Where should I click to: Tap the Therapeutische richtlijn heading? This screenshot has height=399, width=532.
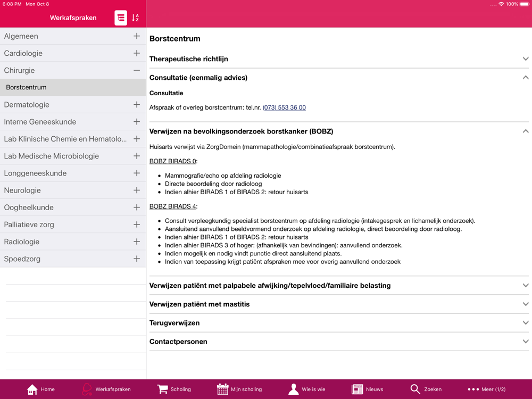189,59
